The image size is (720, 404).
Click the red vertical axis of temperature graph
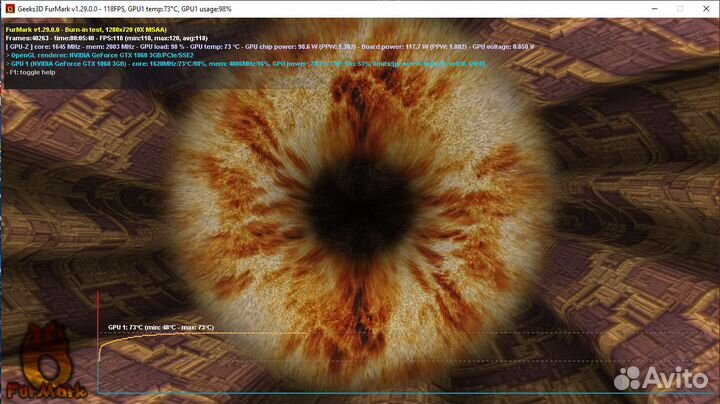98,340
